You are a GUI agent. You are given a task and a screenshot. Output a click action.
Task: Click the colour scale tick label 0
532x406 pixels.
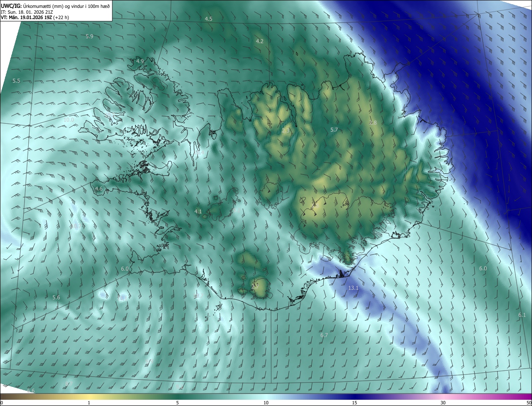(x=2, y=403)
